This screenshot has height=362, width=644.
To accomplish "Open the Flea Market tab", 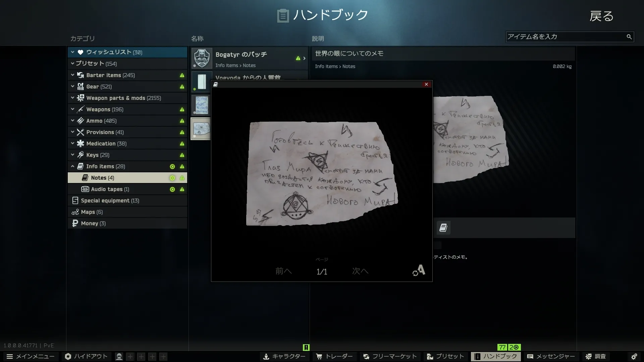I will pyautogui.click(x=390, y=357).
